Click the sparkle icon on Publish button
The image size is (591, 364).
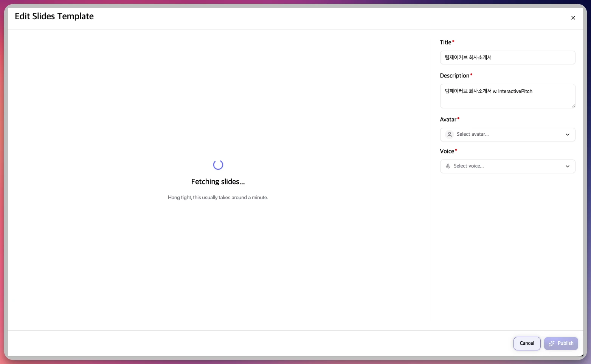pyautogui.click(x=552, y=344)
